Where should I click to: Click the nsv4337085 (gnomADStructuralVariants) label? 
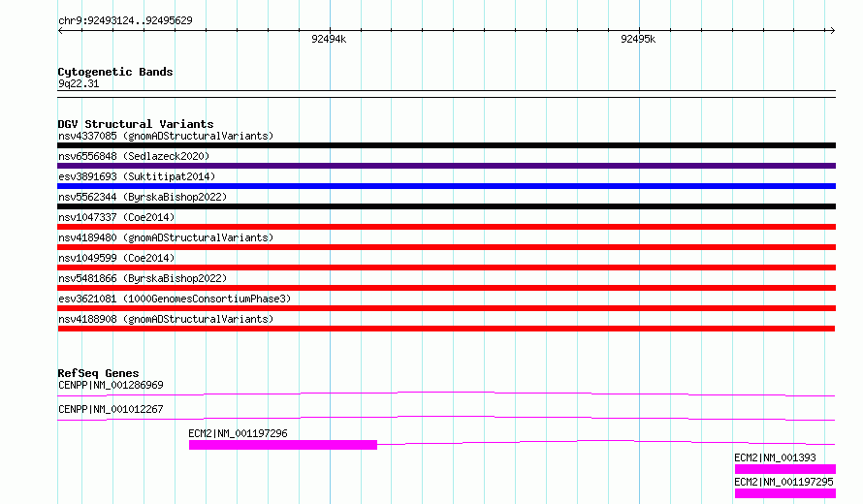166,136
